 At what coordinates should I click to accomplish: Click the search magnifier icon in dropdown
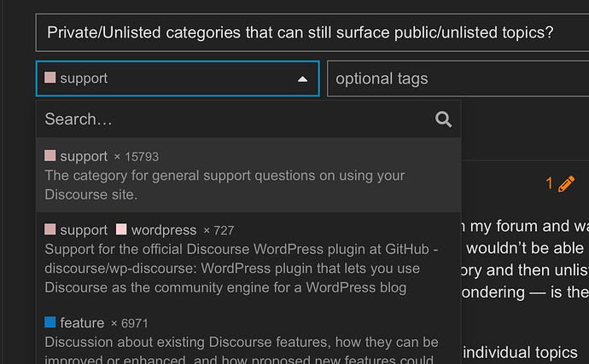443,119
